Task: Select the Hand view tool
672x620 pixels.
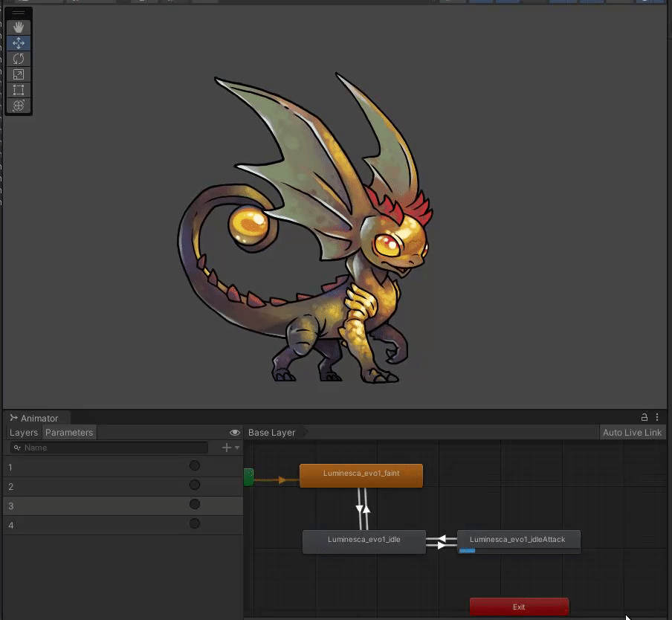Action: [19, 28]
